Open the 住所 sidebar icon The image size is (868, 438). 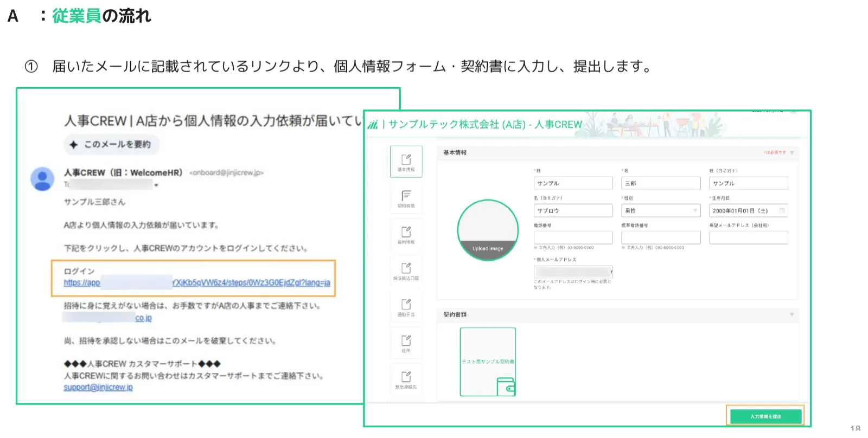pyautogui.click(x=406, y=344)
